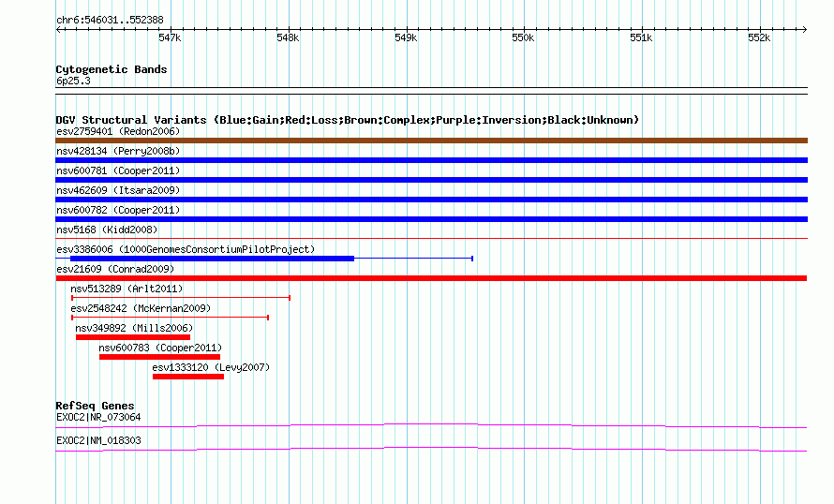
Task: Click the blue nsv600782 gain bar
Action: 431,219
